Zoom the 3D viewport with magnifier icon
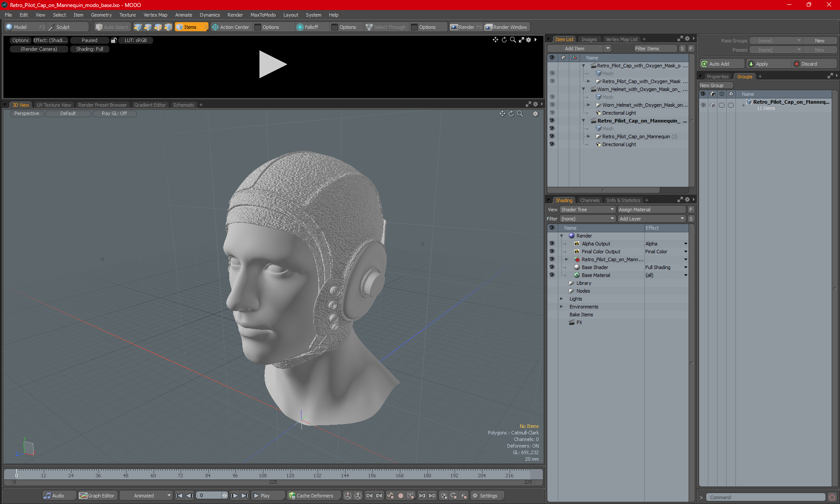This screenshot has width=840, height=504. click(x=520, y=114)
